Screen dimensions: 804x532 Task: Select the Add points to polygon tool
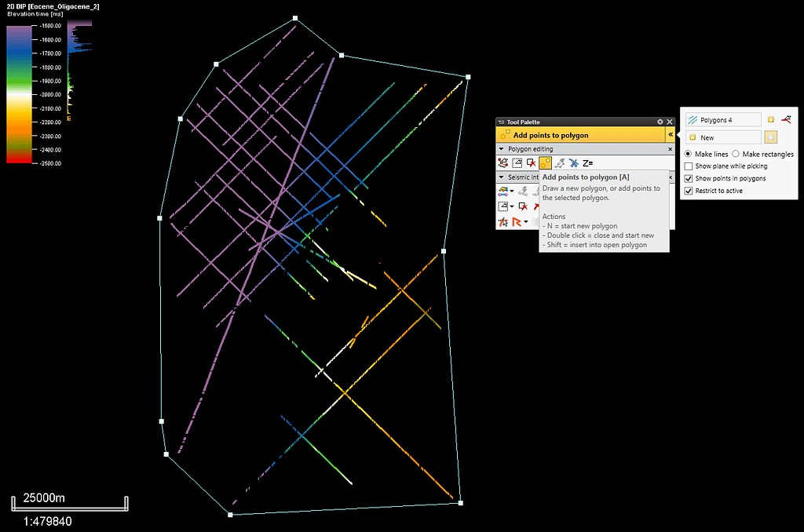[x=545, y=162]
